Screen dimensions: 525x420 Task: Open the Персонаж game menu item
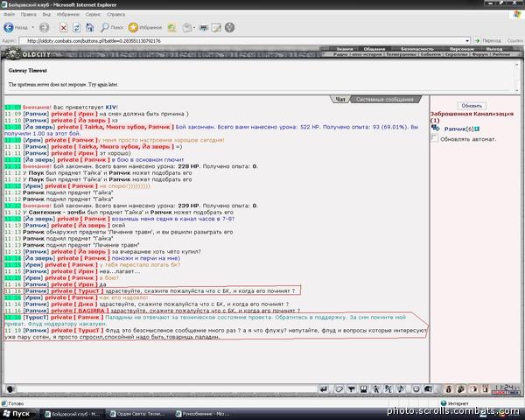[x=461, y=49]
